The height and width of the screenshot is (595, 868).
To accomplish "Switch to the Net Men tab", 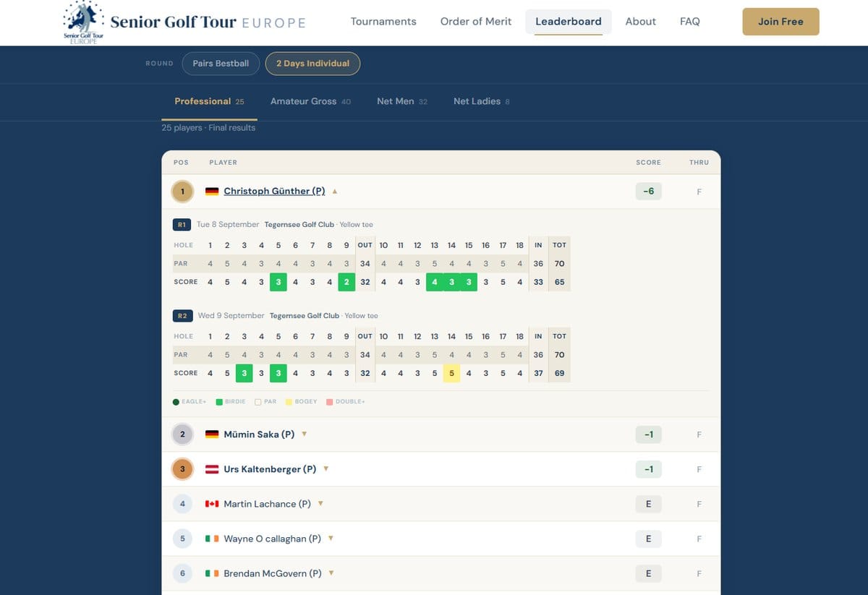I will [x=402, y=101].
